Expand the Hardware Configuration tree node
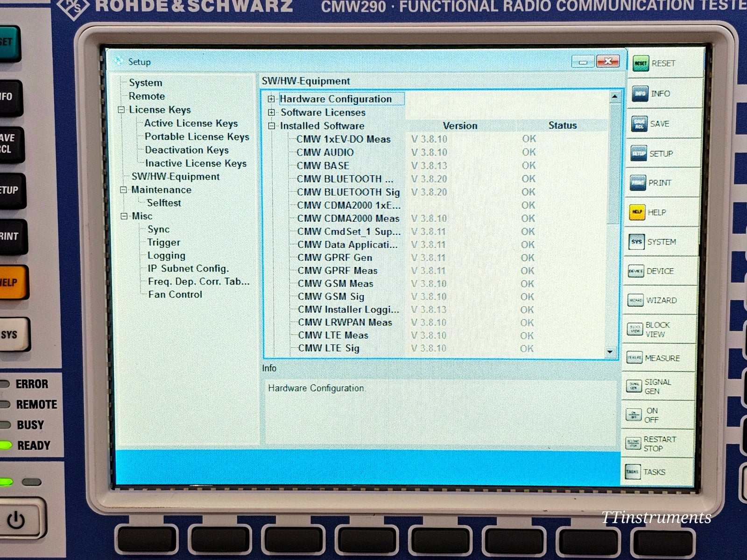 point(272,99)
